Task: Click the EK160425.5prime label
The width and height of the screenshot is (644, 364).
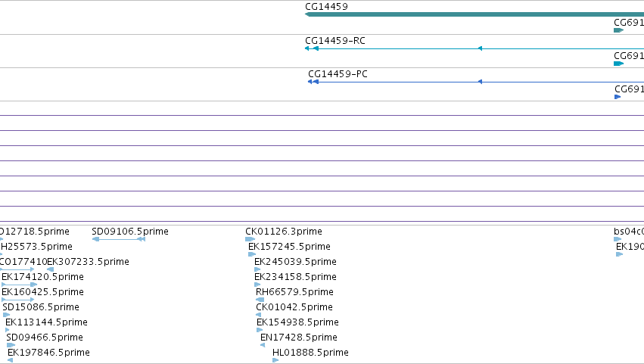Action: (x=42, y=292)
